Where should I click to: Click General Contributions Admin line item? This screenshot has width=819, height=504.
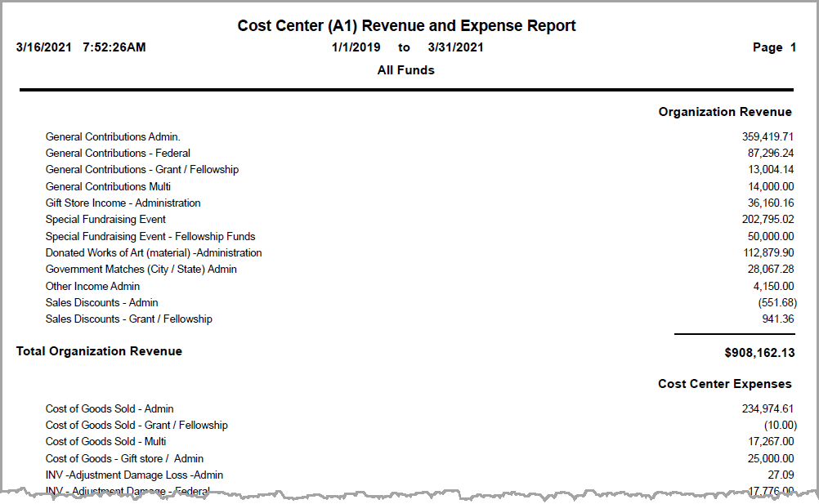coord(114,136)
